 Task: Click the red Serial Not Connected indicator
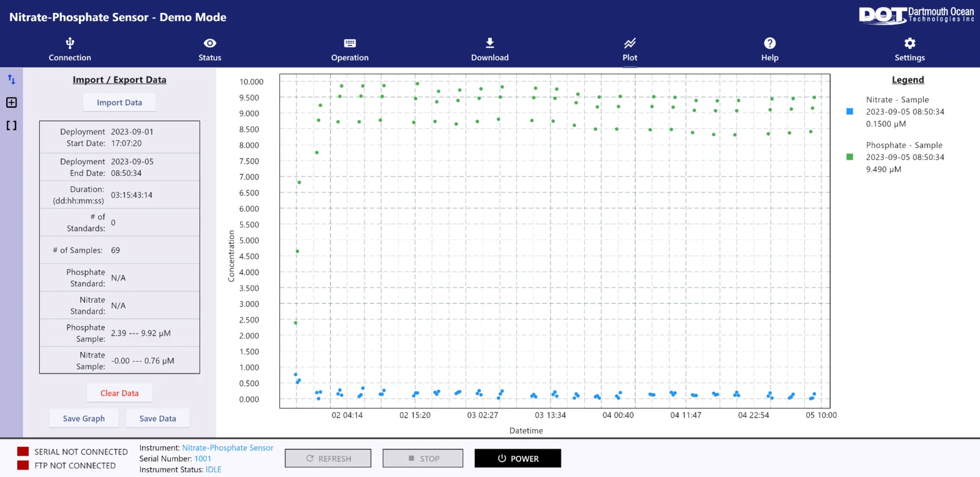coord(23,452)
